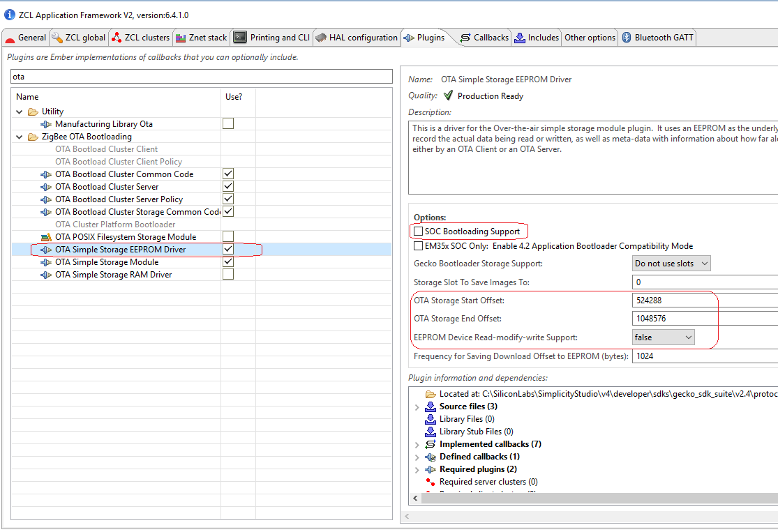Click the terminal icon on Printing and CLI tab
The width and height of the screenshot is (778, 532).
coord(240,37)
